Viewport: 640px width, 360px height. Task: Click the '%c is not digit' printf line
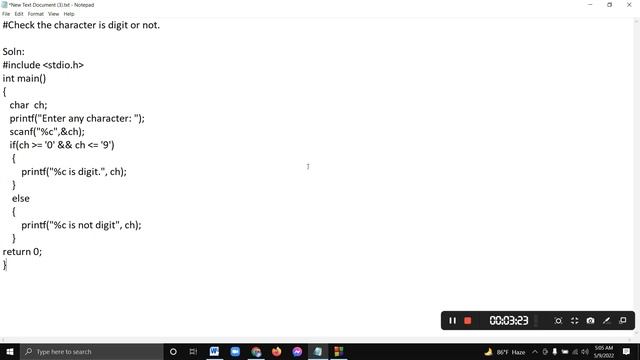(x=81, y=225)
